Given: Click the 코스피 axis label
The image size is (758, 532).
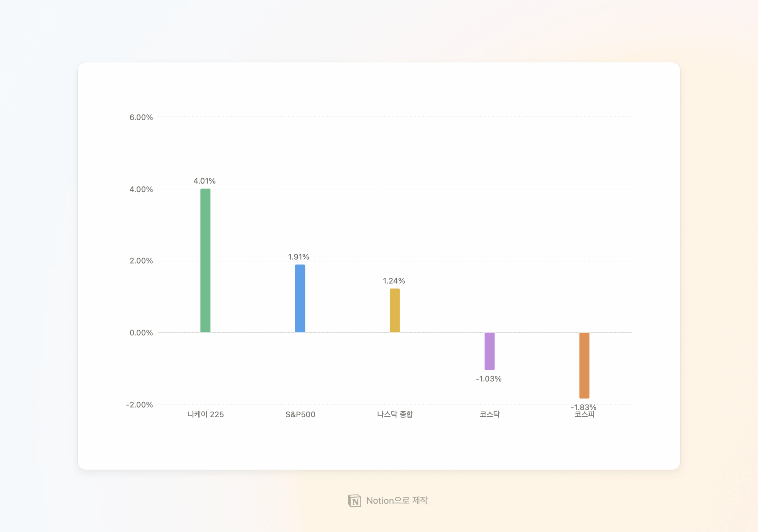Looking at the screenshot, I should [x=584, y=414].
